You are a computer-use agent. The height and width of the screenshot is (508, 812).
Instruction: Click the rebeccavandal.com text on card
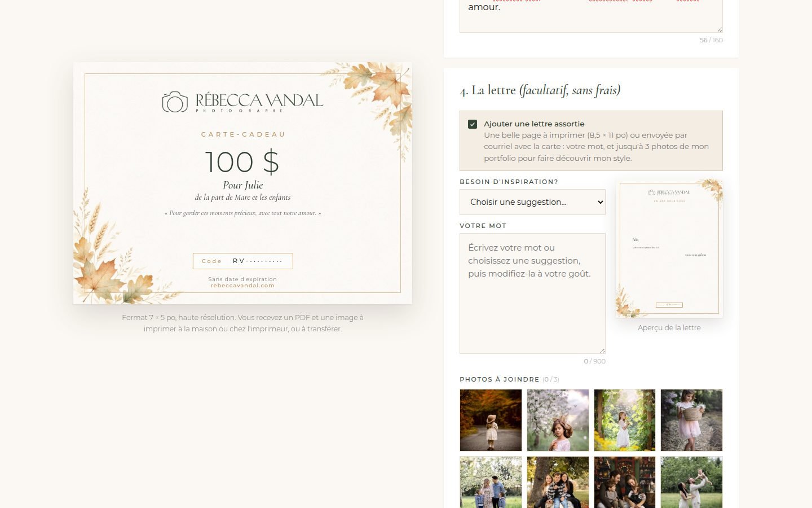[242, 286]
